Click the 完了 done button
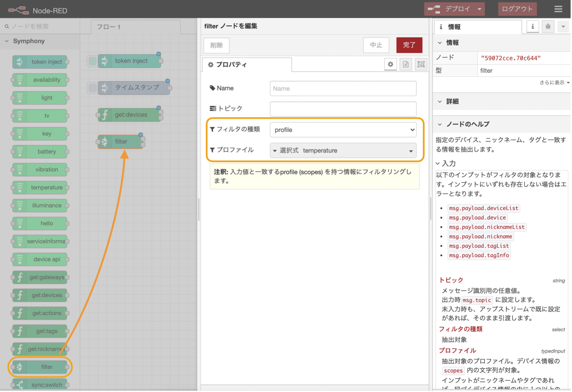Viewport: 572px width, 392px height. click(x=409, y=45)
